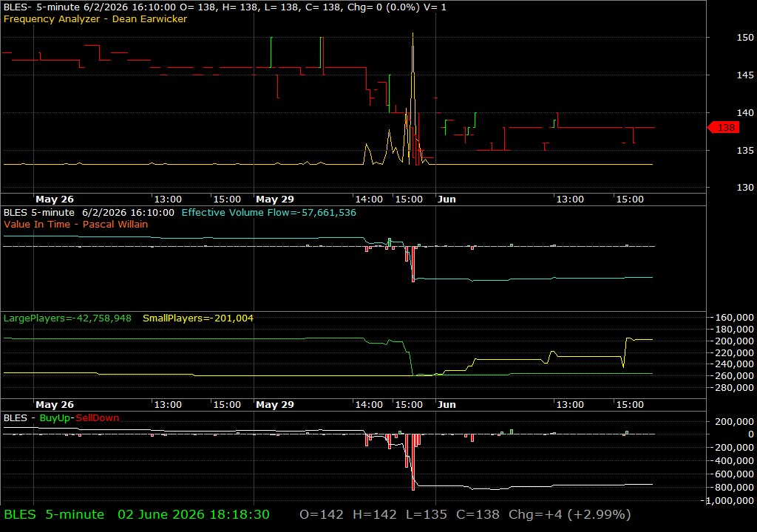The width and height of the screenshot is (757, 532).
Task: Click -280,000 axis label in players pane
Action: click(x=733, y=388)
